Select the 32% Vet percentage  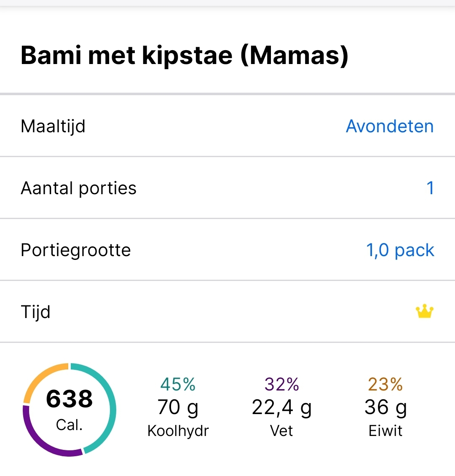pos(281,384)
